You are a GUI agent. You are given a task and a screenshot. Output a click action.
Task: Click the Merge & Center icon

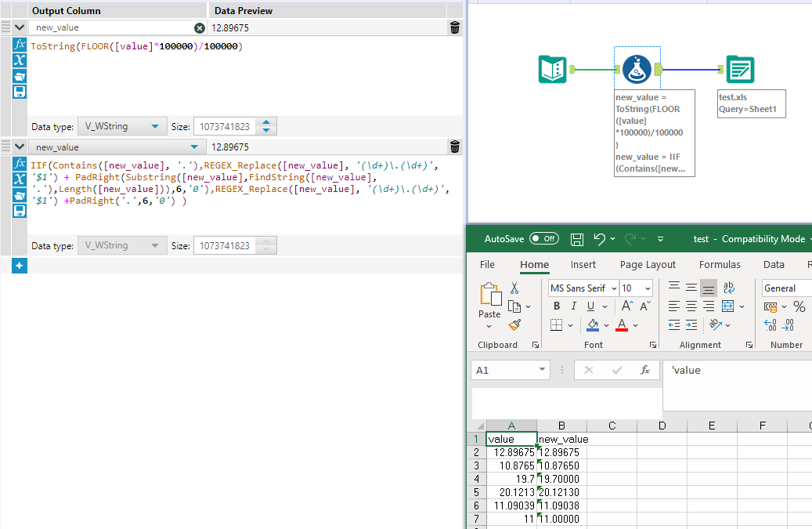point(728,306)
